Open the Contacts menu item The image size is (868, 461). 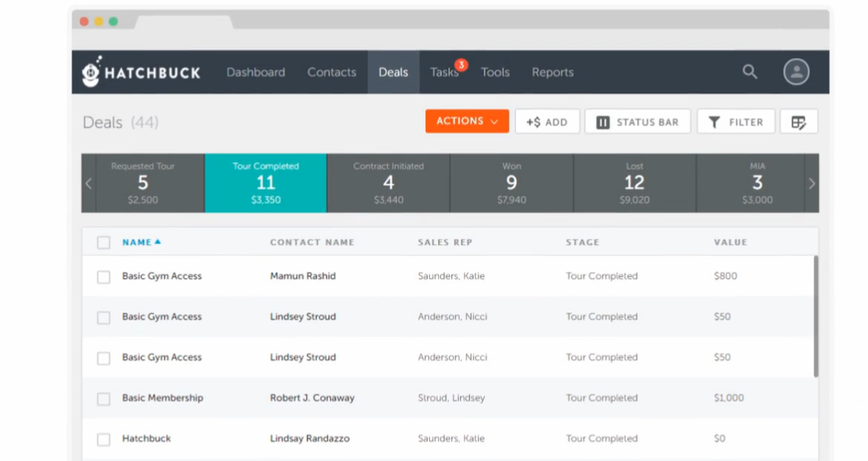(331, 72)
